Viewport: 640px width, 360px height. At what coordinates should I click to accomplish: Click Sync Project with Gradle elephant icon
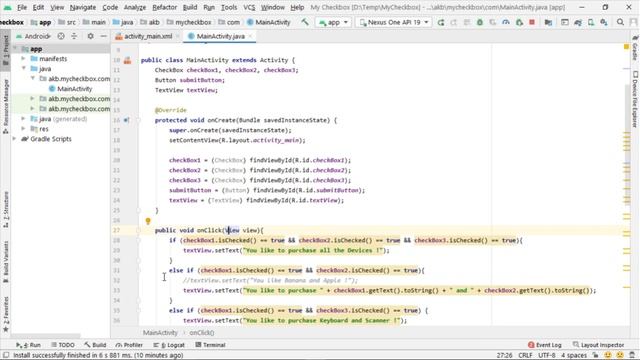pyautogui.click(x=578, y=22)
